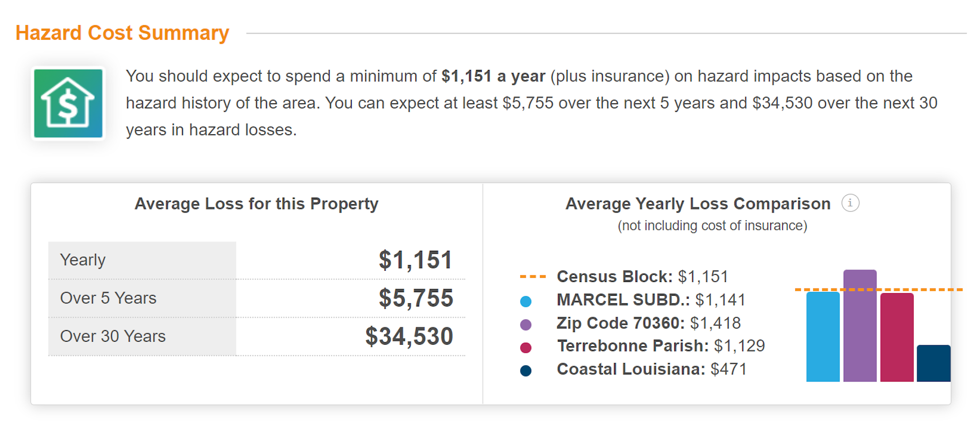The image size is (980, 429).
Task: Click the dark blue Coastal Louisiana legend dot
Action: click(x=526, y=371)
